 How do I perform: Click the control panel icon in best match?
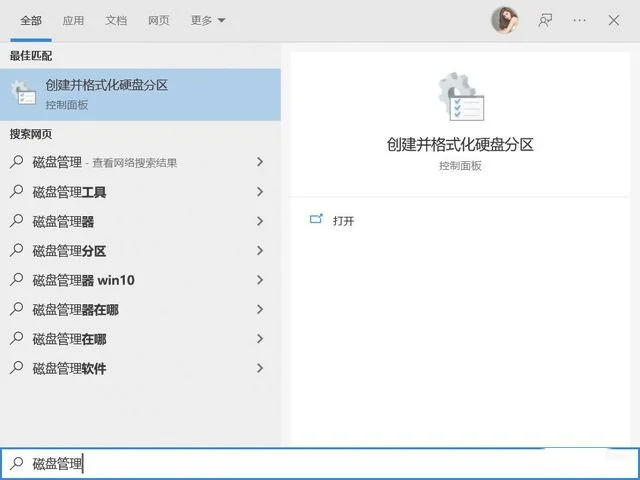click(24, 92)
